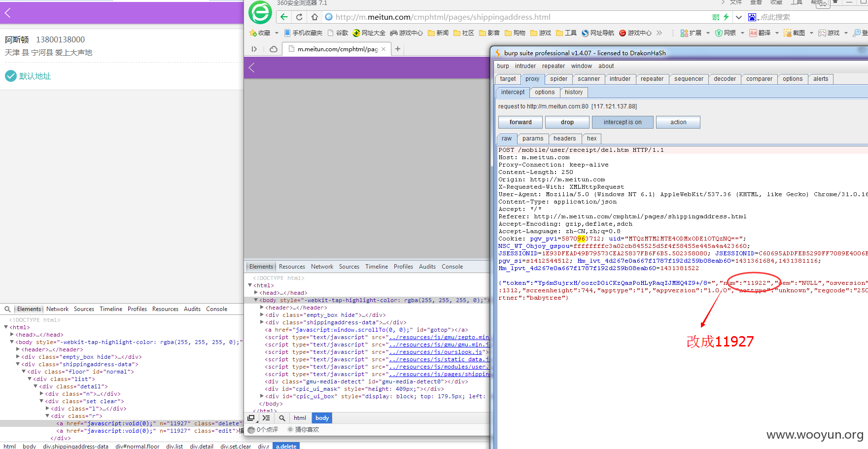Open the 网址导航 bookmark
Image resolution: width=868 pixels, height=449 pixels.
tap(598, 33)
